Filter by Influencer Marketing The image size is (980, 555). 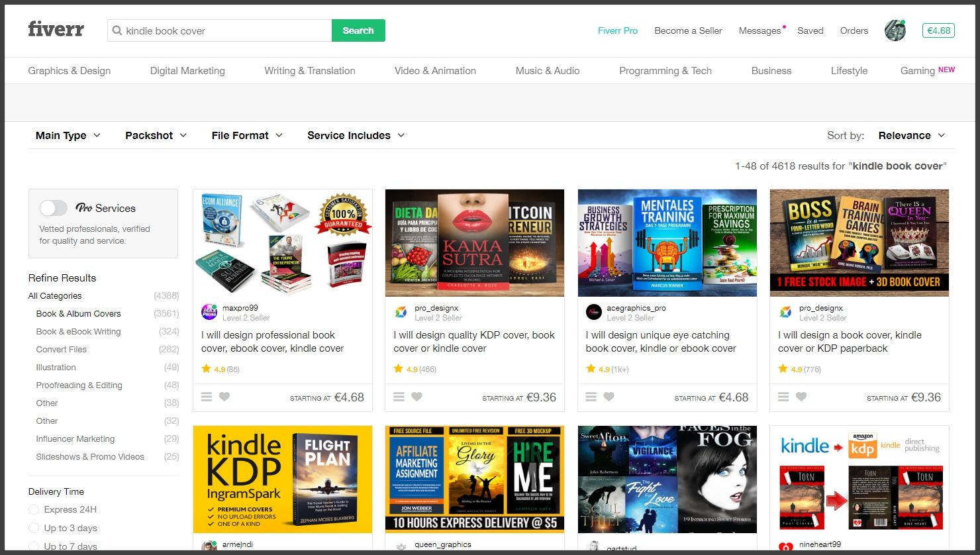[x=75, y=438]
